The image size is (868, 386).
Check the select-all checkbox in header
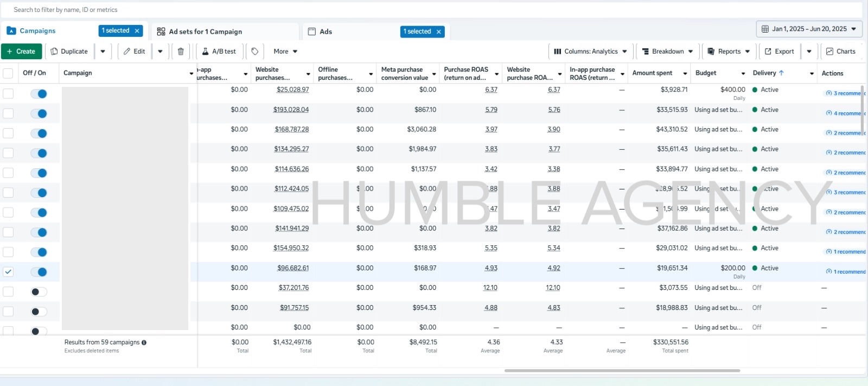click(x=8, y=73)
